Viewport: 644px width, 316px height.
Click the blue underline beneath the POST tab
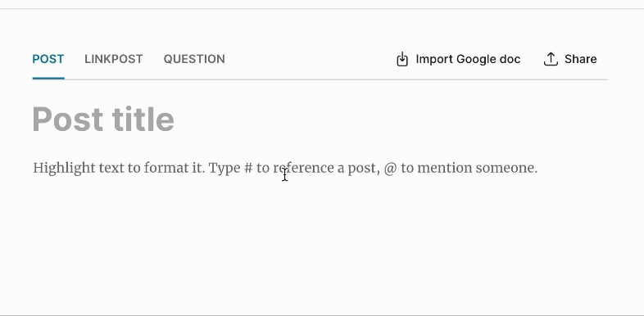point(48,78)
